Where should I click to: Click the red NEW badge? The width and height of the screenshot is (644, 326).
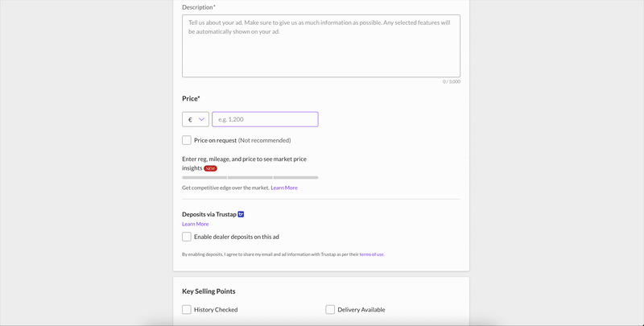pos(210,168)
